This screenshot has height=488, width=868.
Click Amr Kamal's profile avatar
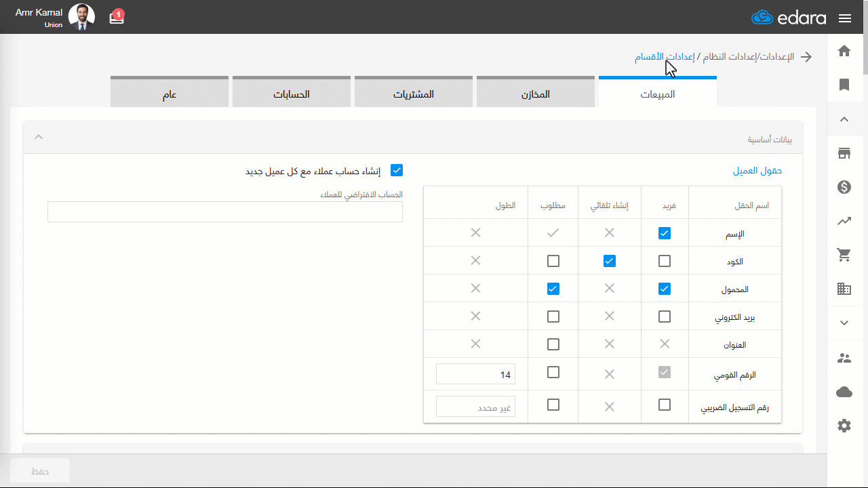tap(82, 17)
